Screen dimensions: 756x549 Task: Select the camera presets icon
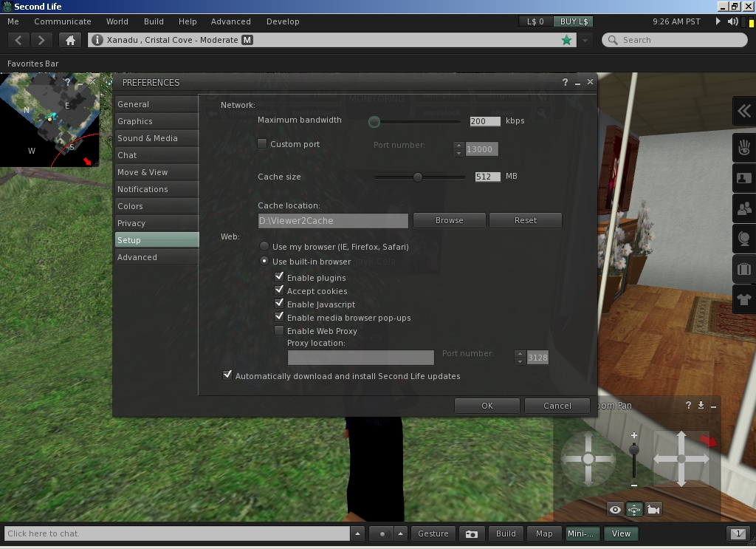tap(653, 509)
